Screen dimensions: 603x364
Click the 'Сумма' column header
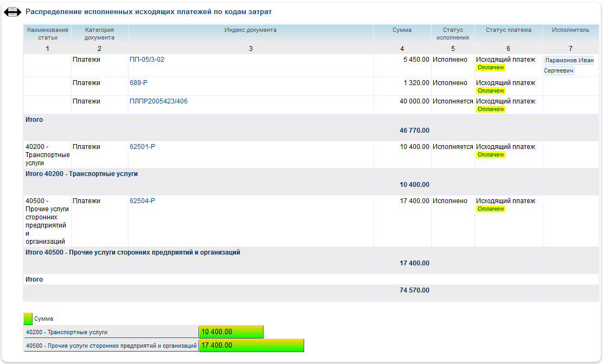pyautogui.click(x=402, y=30)
